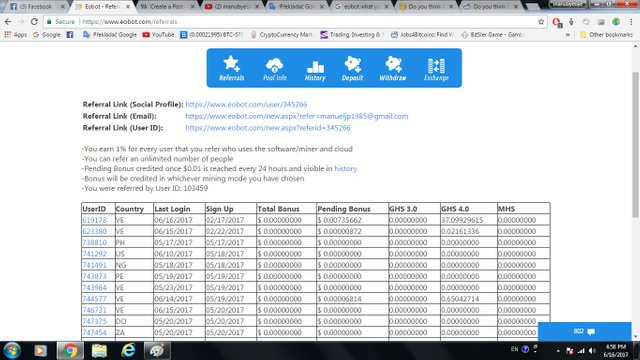
Task: Switch to Create a Post tab
Action: tap(167, 7)
